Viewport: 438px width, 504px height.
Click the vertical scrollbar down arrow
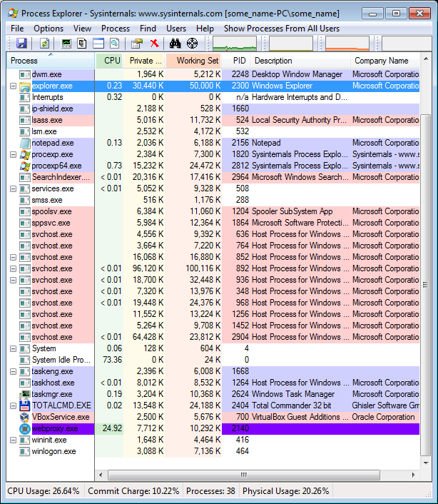pos(426,463)
